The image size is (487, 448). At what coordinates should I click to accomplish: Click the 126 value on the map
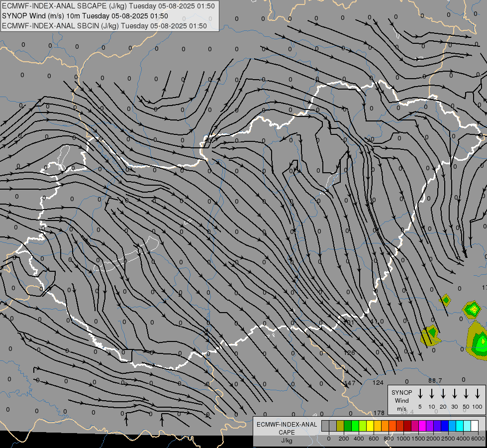coord(349,352)
